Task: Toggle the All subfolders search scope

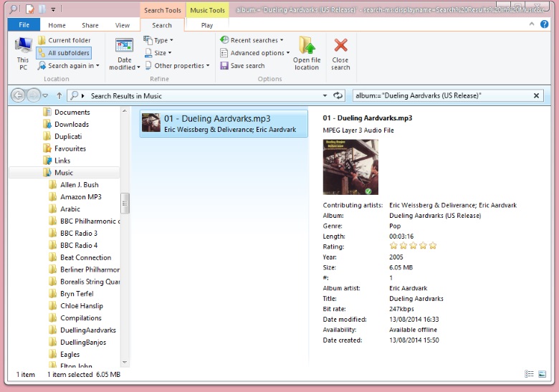Action: [64, 53]
